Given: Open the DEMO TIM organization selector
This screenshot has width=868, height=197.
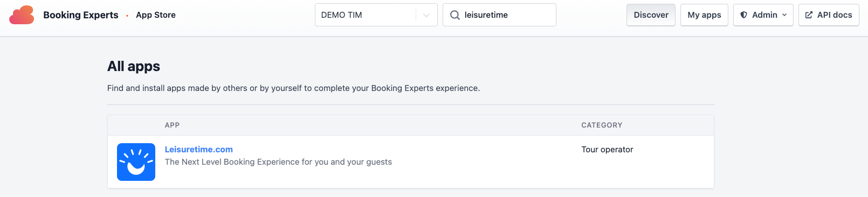Looking at the screenshot, I should (x=376, y=15).
